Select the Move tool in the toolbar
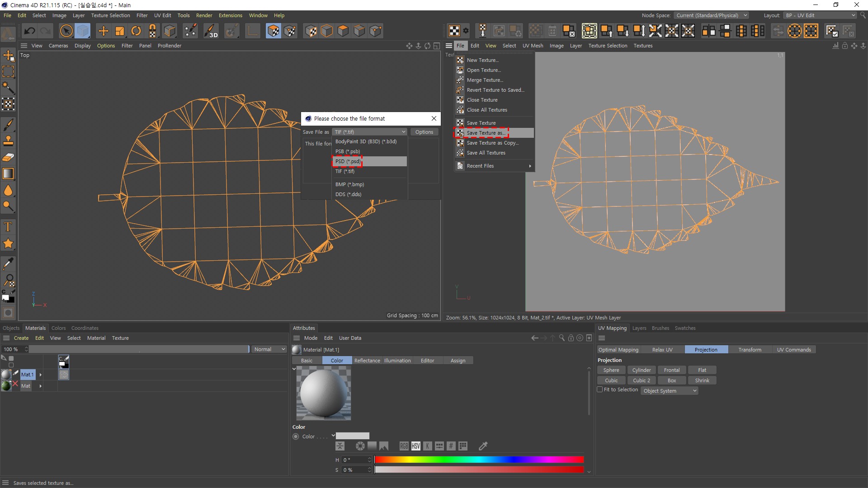 tap(103, 31)
